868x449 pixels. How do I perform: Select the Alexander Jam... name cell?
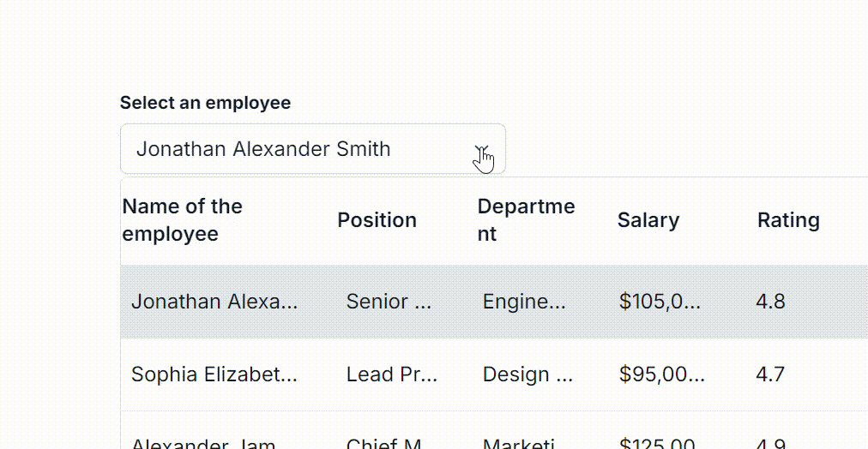[x=203, y=444]
